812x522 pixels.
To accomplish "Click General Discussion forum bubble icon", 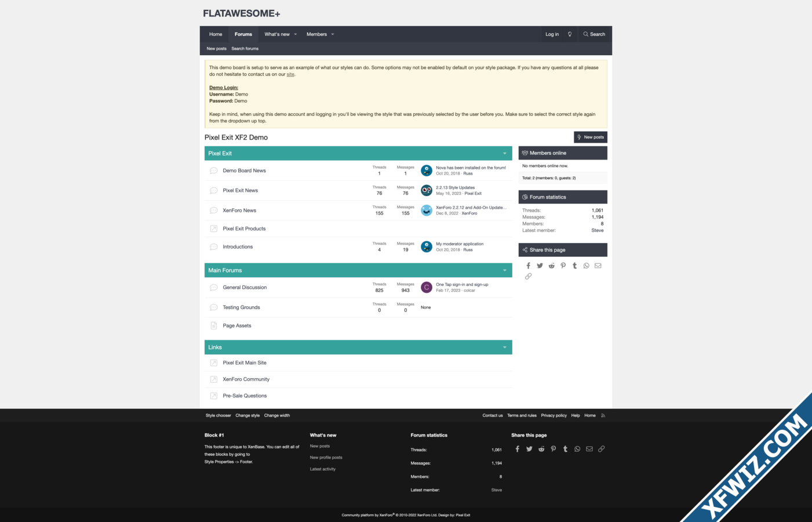I will pos(214,287).
